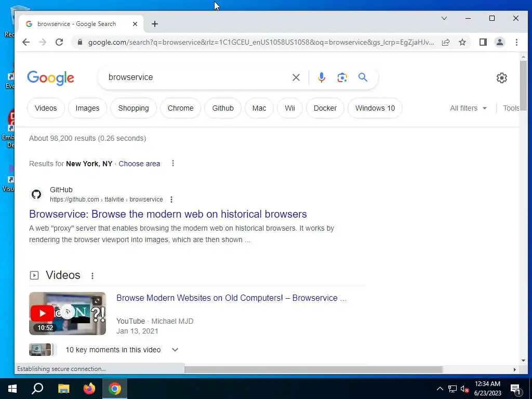Open Browse Modern Websites on Old Computers video
This screenshot has height=399, width=532.
231,298
